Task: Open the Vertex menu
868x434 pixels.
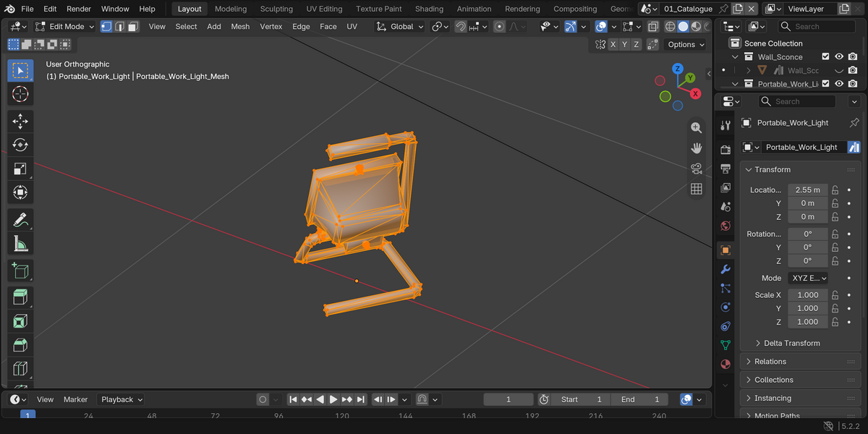Action: pos(271,26)
